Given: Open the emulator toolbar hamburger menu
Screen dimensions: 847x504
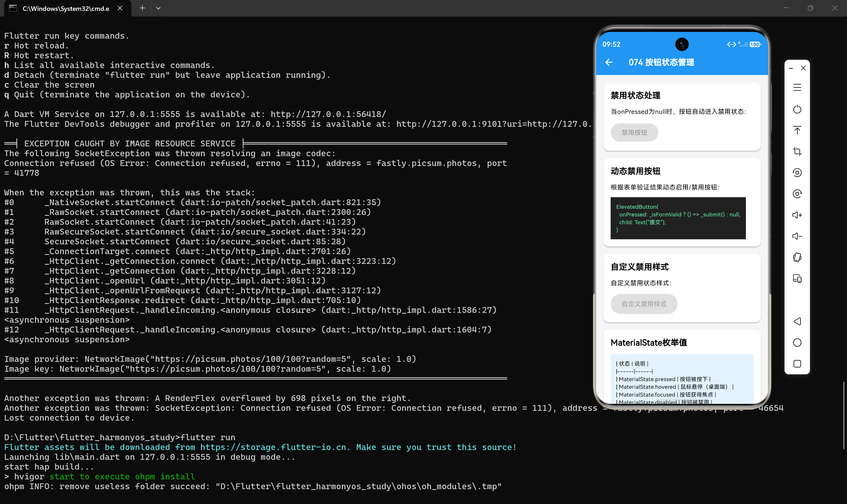Looking at the screenshot, I should [797, 88].
